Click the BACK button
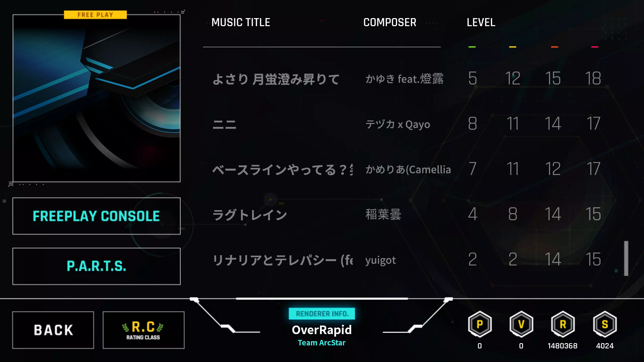This screenshot has height=362, width=644. point(53,329)
